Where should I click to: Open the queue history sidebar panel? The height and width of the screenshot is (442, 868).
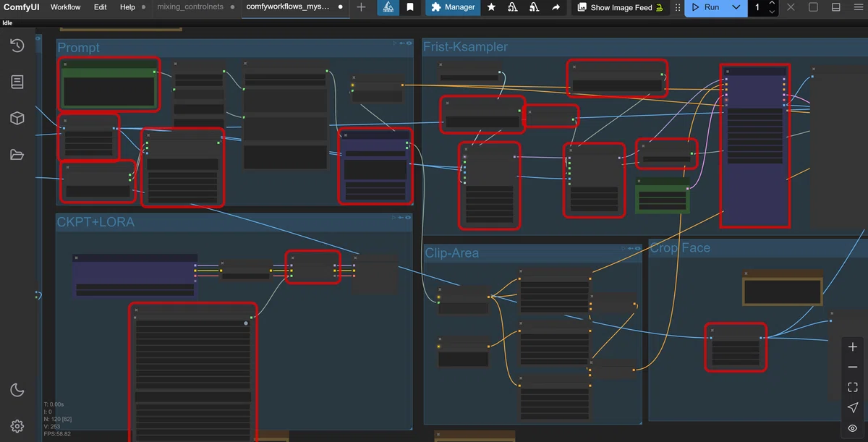tap(17, 46)
